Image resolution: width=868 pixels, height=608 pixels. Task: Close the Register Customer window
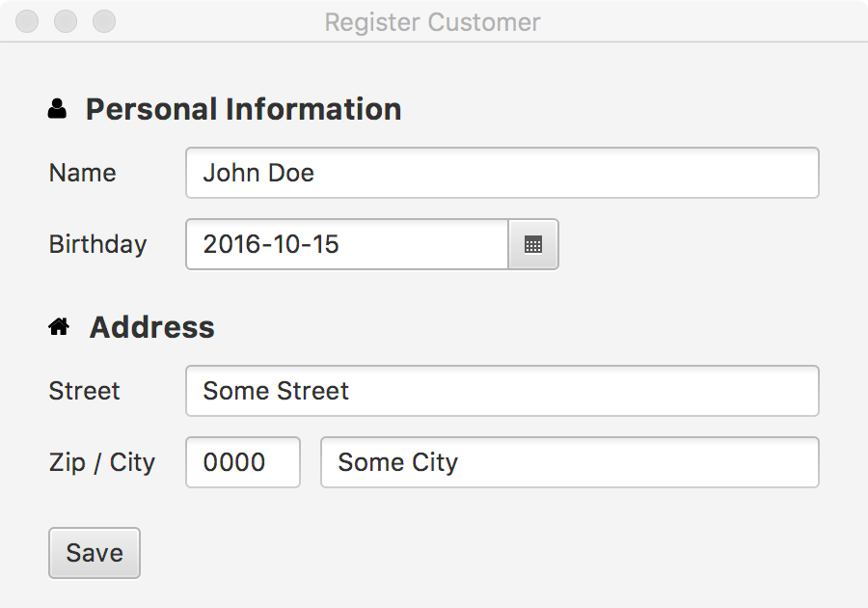pyautogui.click(x=28, y=21)
